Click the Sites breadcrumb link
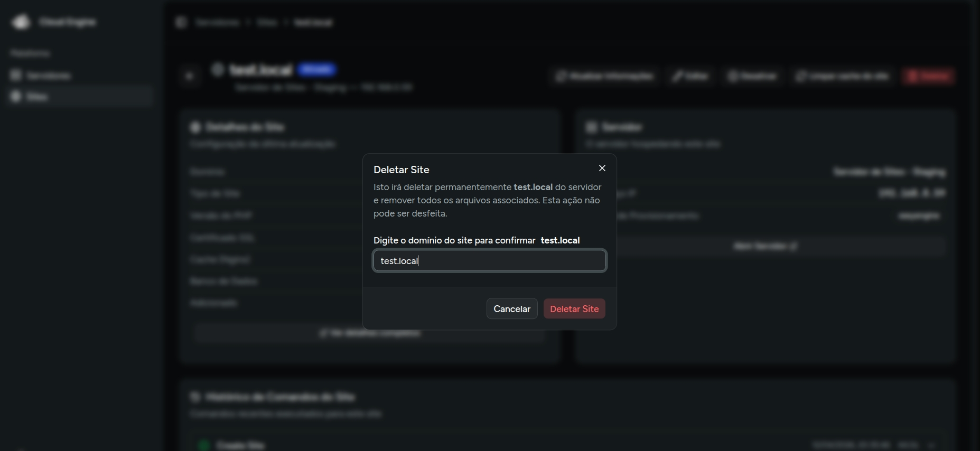 click(267, 23)
